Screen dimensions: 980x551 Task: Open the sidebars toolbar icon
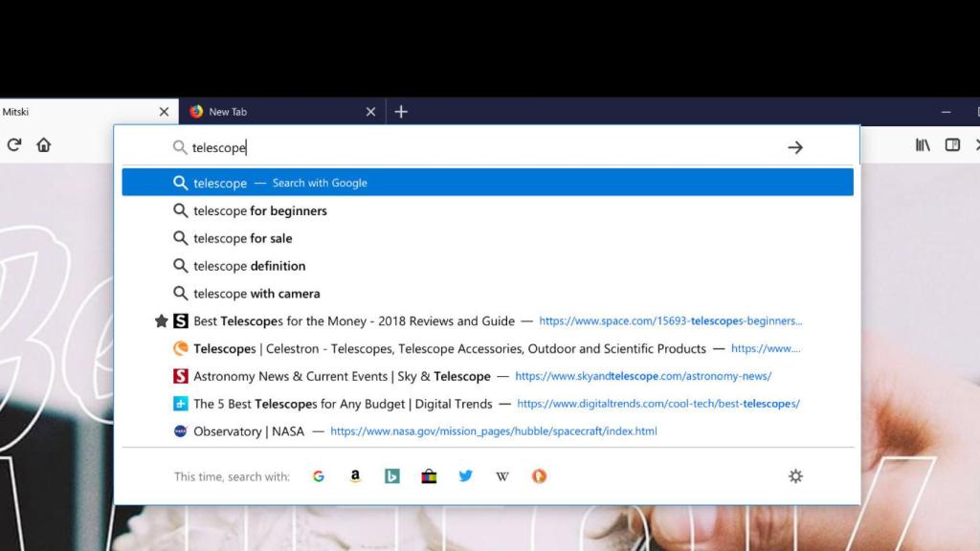[x=952, y=144]
